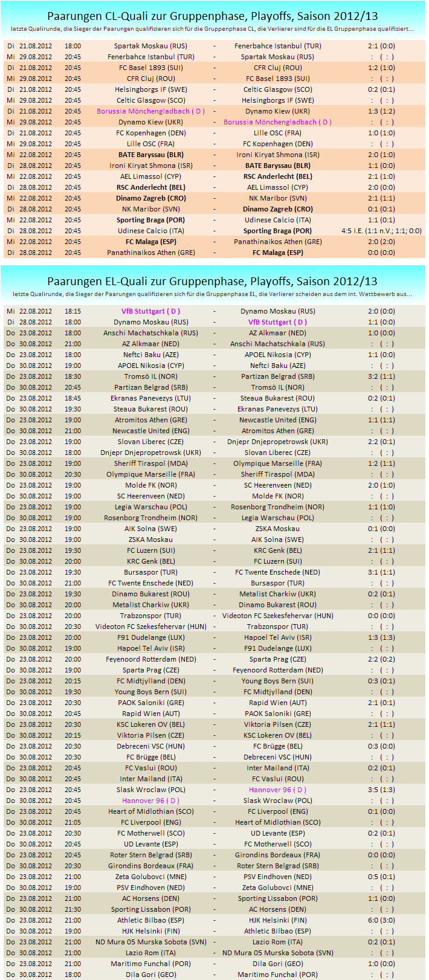
Task: Click away team 'Girondins Bordeaux (FRA)' on 23.08.2012
Action: [x=278, y=855]
